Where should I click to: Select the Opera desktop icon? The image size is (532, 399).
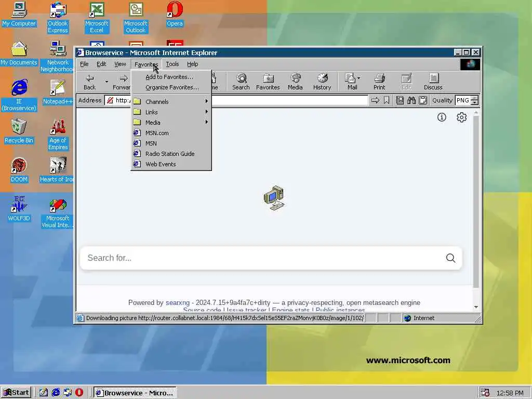(x=175, y=14)
